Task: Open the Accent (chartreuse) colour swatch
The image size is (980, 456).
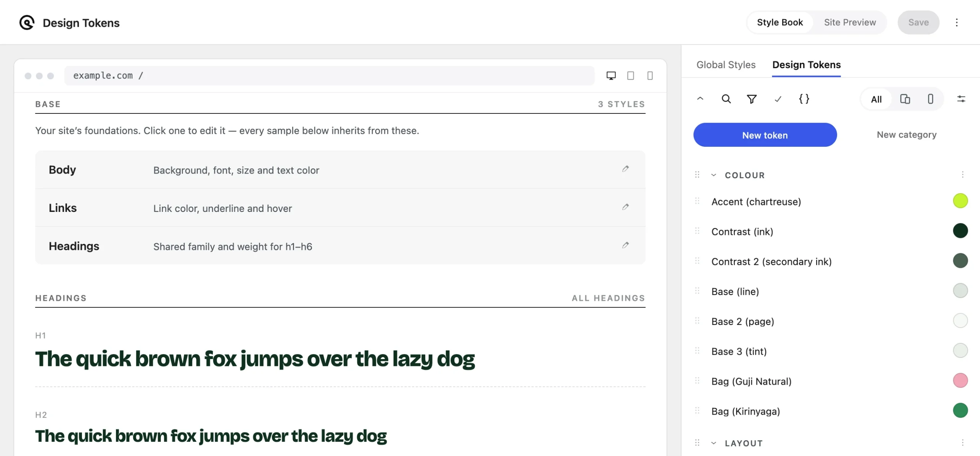Action: tap(960, 201)
